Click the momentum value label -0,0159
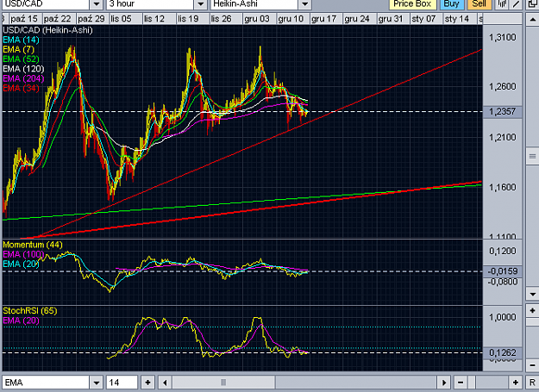539x392 pixels. click(x=502, y=271)
